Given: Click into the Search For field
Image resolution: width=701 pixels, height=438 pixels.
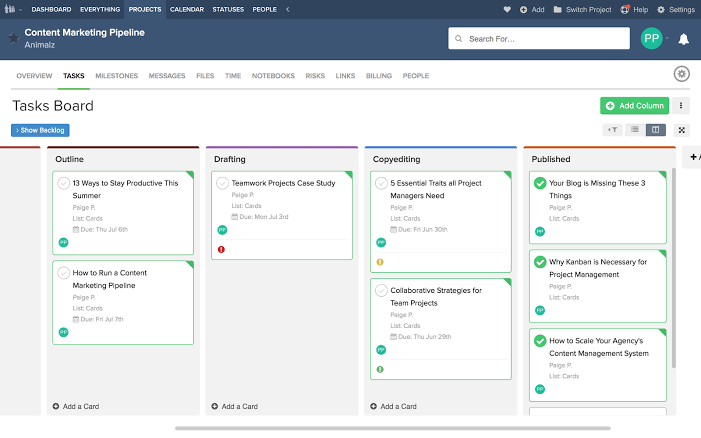Looking at the screenshot, I should point(539,39).
